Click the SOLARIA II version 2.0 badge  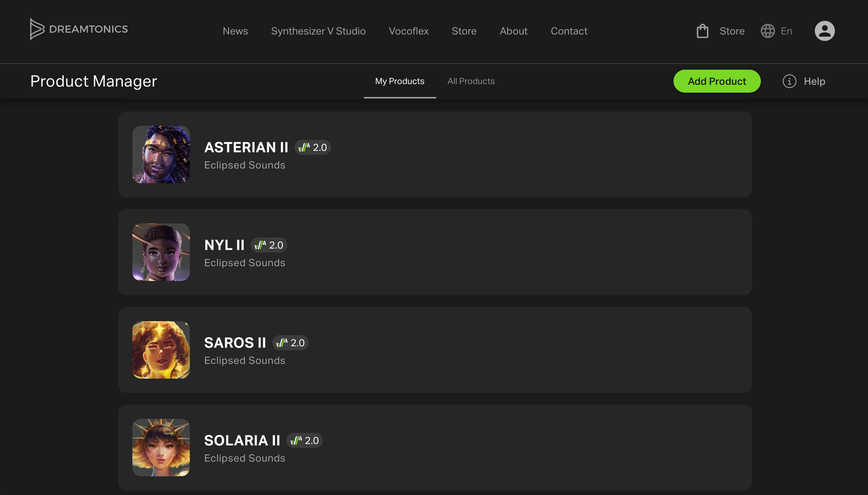[305, 441]
